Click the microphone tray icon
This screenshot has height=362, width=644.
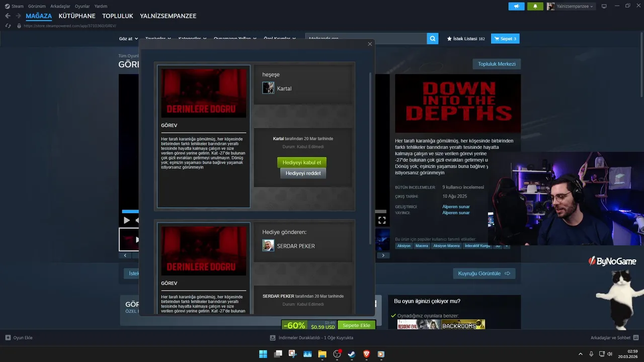coord(591,354)
